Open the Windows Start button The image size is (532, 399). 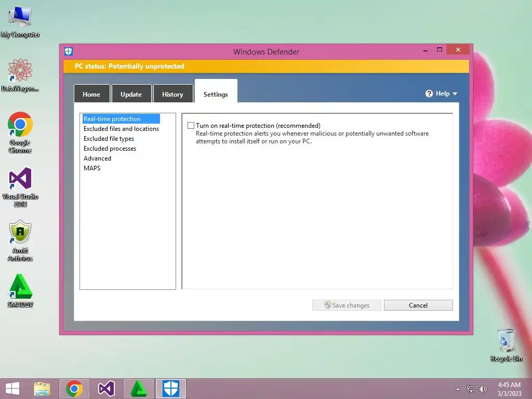click(x=12, y=389)
